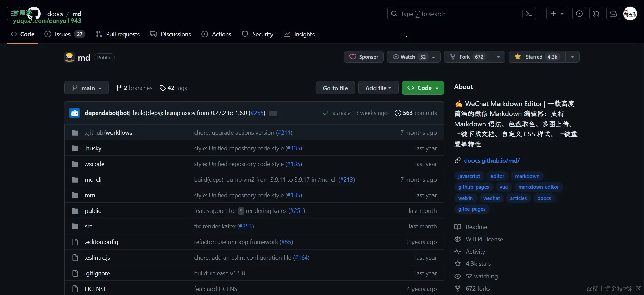Open the main branch dropdown
Screen dimensions: 644x295
pos(86,88)
